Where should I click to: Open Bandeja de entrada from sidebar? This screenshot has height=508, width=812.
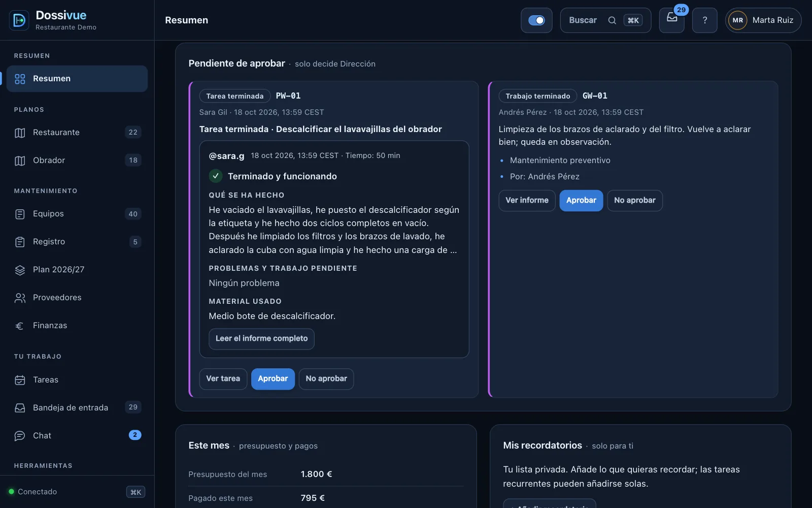click(x=77, y=408)
